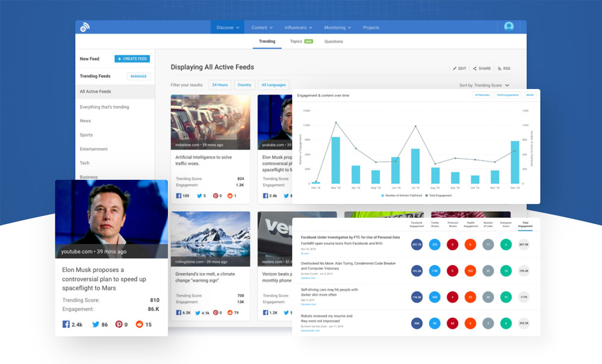Switch to the Questions tab
Screen dimensions: 602x364
pos(334,42)
